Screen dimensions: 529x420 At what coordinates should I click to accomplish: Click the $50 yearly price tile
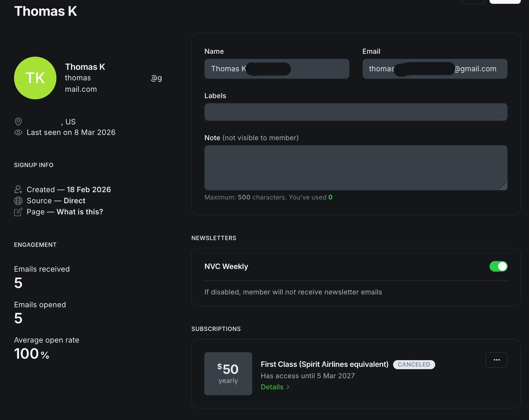tap(228, 374)
